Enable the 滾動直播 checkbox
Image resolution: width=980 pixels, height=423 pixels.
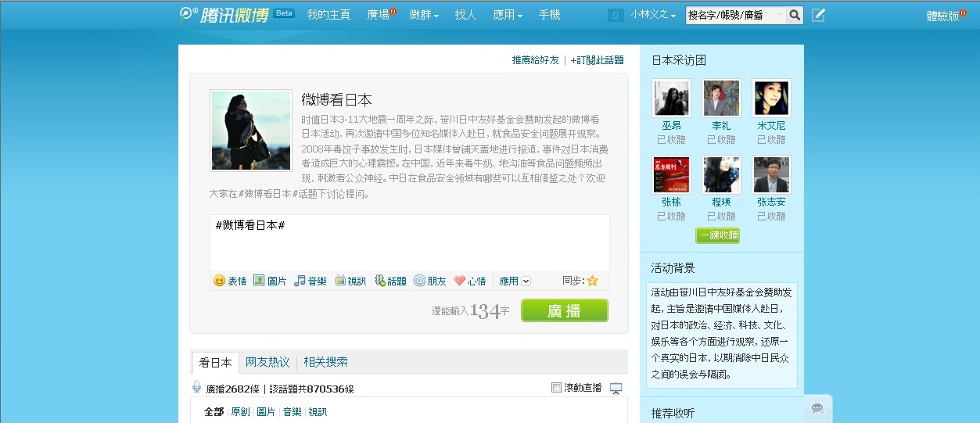point(556,388)
